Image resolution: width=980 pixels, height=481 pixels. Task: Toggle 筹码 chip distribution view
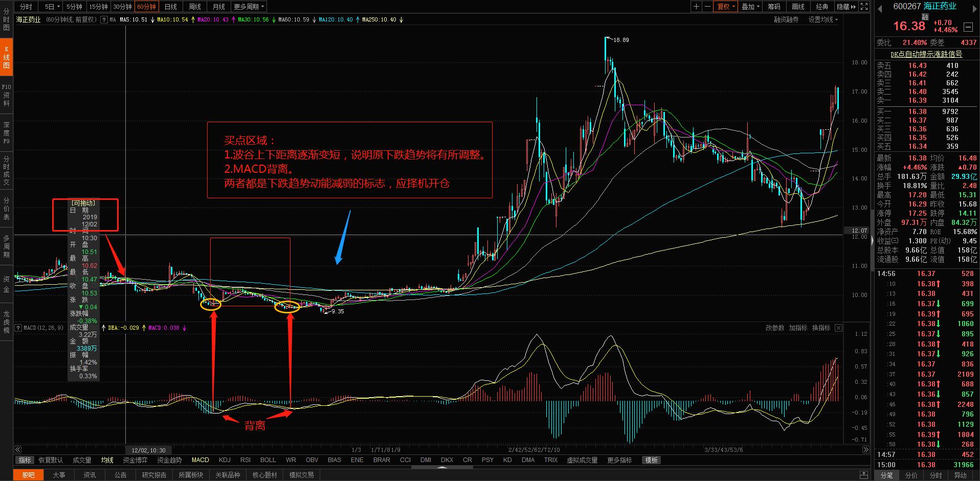[774, 7]
